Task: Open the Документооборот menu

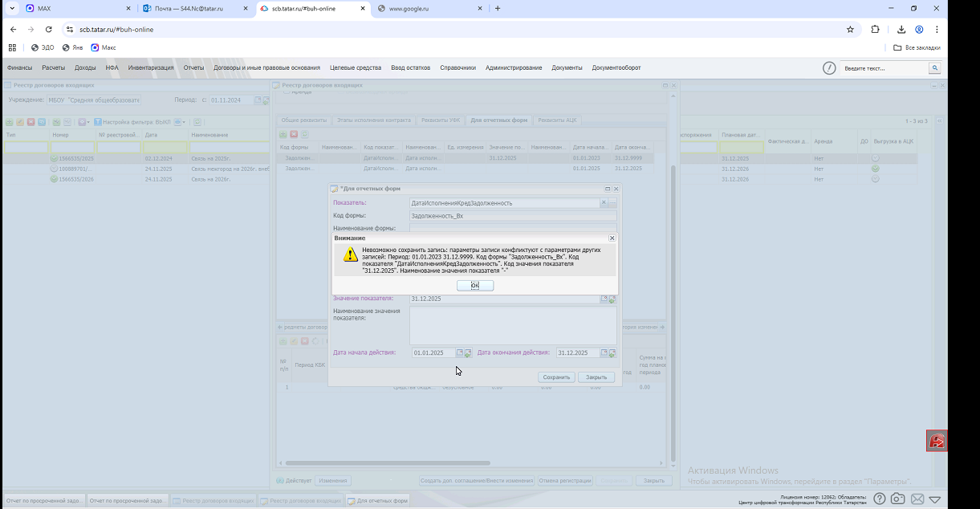Action: click(616, 67)
